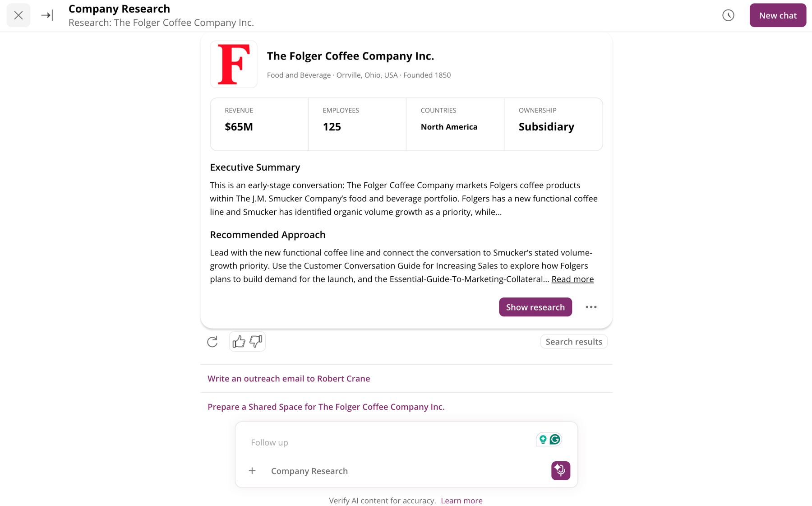Click the purple voice send icon

(560, 470)
